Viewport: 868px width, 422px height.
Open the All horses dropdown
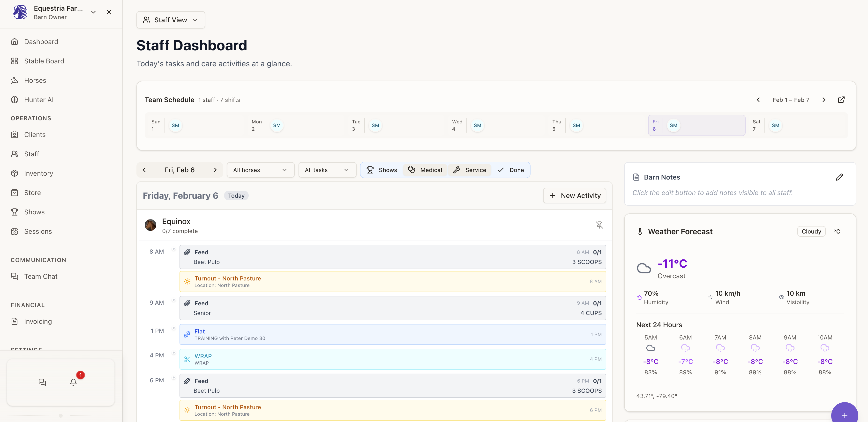pyautogui.click(x=260, y=170)
